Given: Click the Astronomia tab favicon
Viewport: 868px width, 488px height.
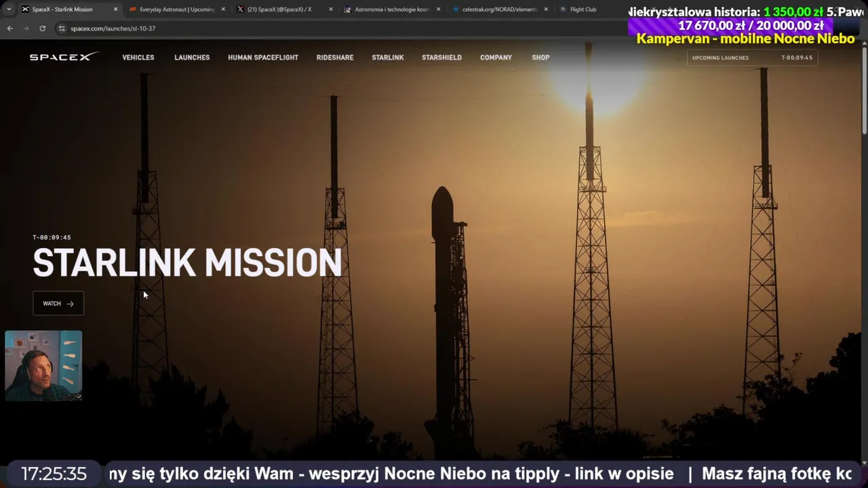Looking at the screenshot, I should 348,9.
